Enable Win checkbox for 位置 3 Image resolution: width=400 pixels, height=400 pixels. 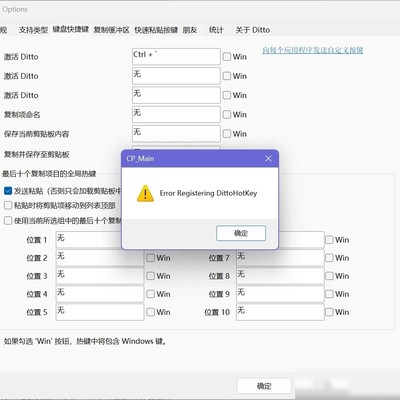point(151,276)
